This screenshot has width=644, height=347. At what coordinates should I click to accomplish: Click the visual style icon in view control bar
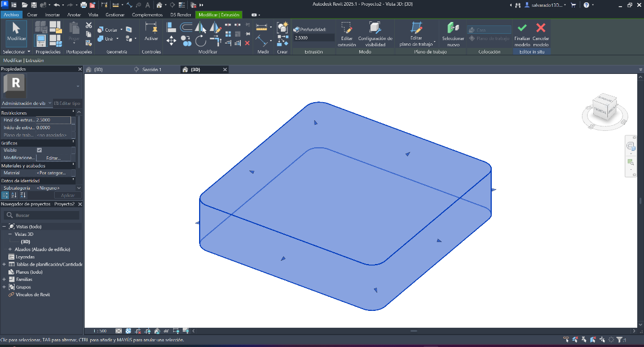(x=128, y=331)
